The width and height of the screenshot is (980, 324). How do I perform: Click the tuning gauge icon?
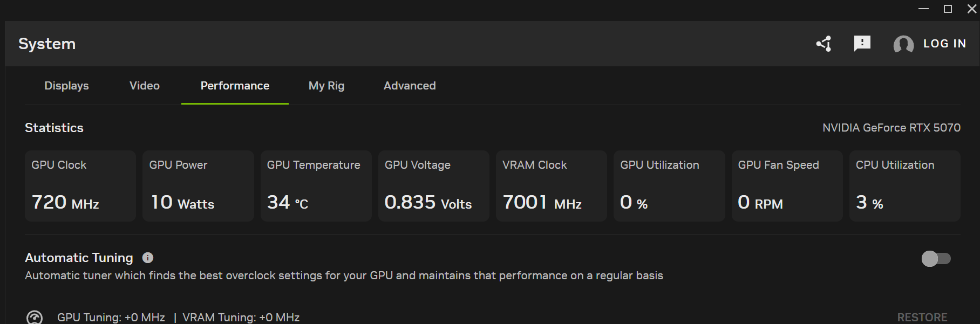click(35, 318)
